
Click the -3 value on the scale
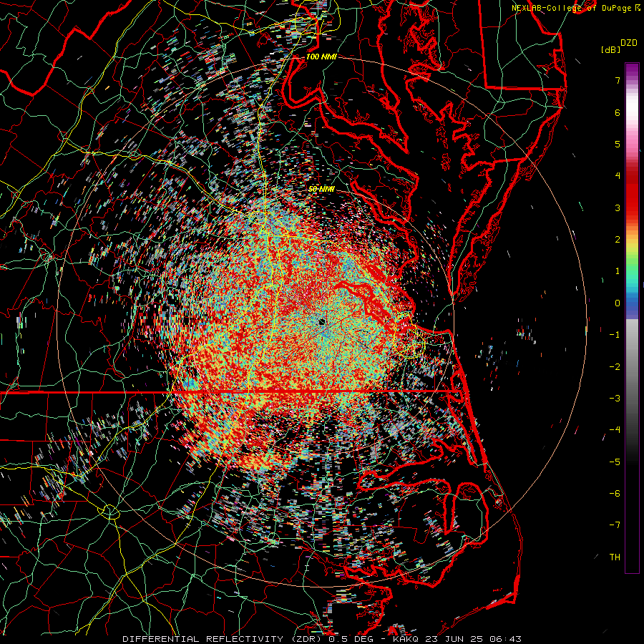pos(615,399)
